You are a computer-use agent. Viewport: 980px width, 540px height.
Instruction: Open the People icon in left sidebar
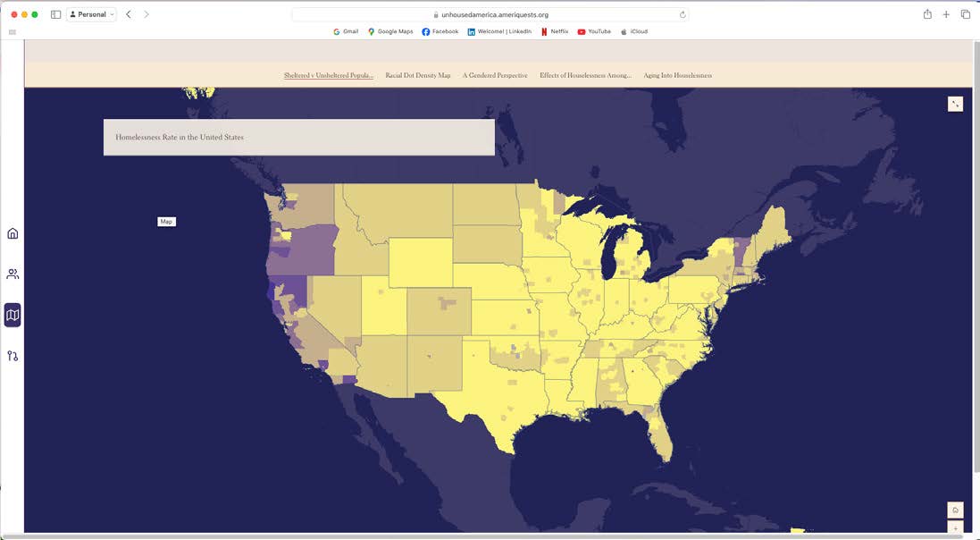13,274
